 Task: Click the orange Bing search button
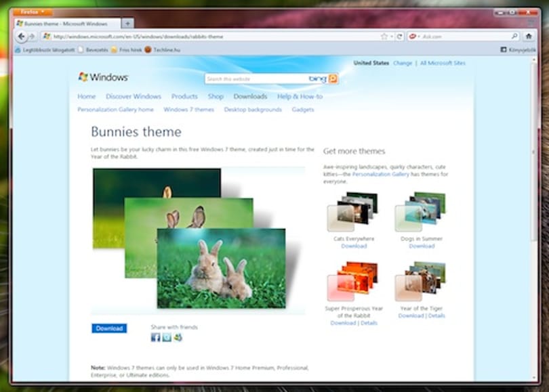333,79
